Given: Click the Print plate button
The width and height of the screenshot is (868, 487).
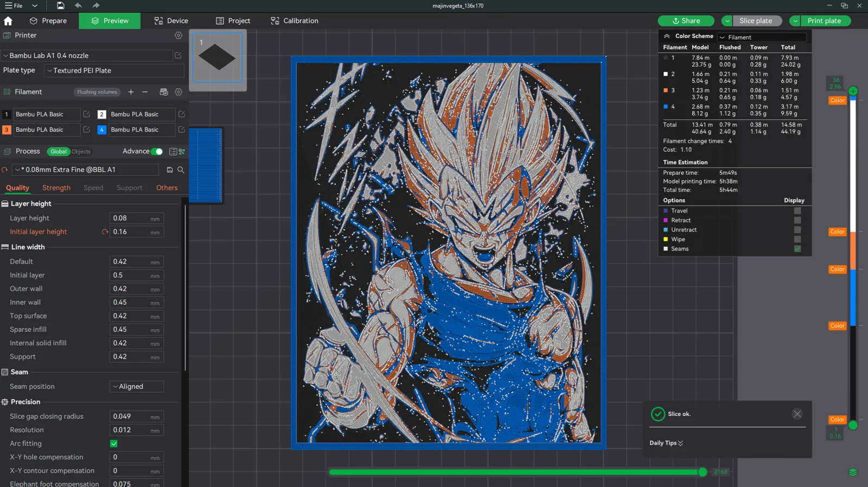Looking at the screenshot, I should 826,21.
